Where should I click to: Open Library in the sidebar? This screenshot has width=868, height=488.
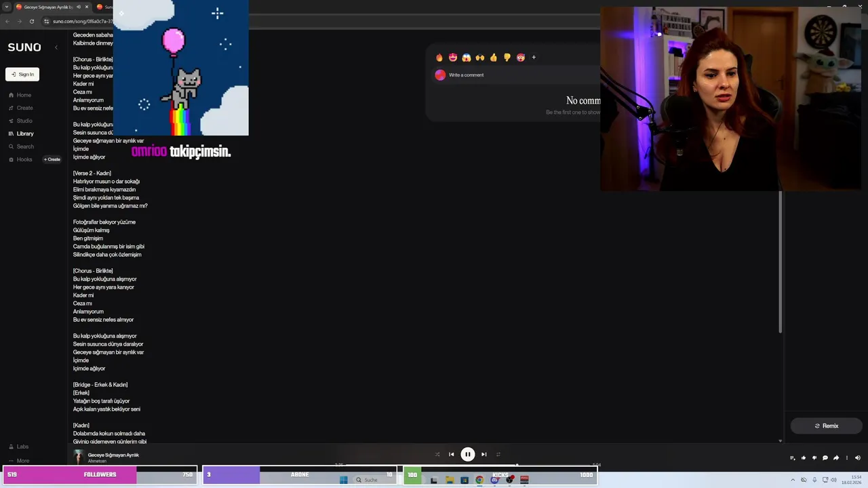(21, 134)
